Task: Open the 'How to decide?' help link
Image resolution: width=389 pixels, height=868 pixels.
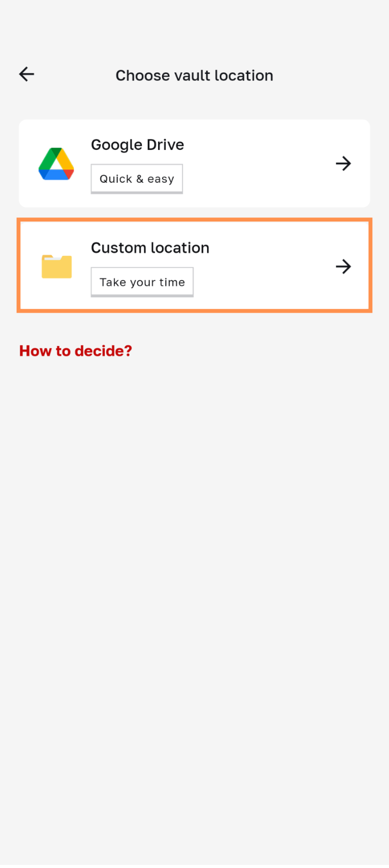Action: (x=75, y=351)
